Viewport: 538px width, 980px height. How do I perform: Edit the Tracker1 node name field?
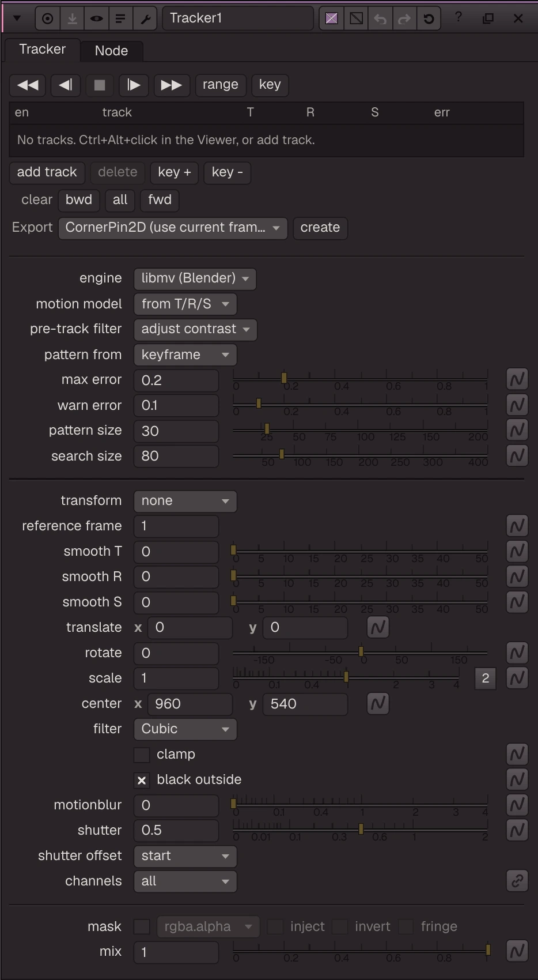(x=238, y=18)
